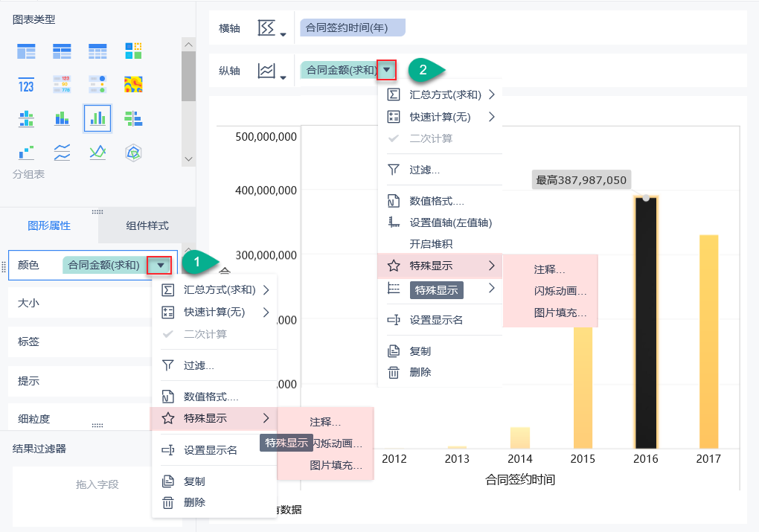Select the 2017 bar in chart
Viewport: 759px width, 532px height.
point(708,342)
